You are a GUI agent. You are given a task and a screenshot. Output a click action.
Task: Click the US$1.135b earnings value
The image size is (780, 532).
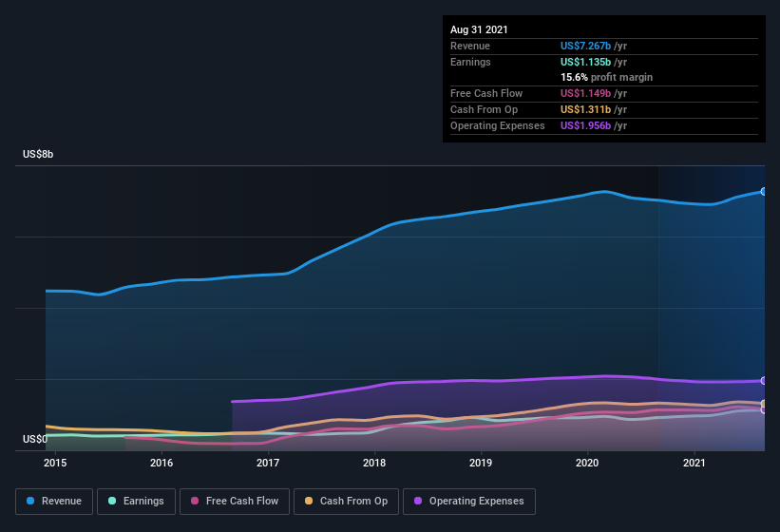coord(585,62)
